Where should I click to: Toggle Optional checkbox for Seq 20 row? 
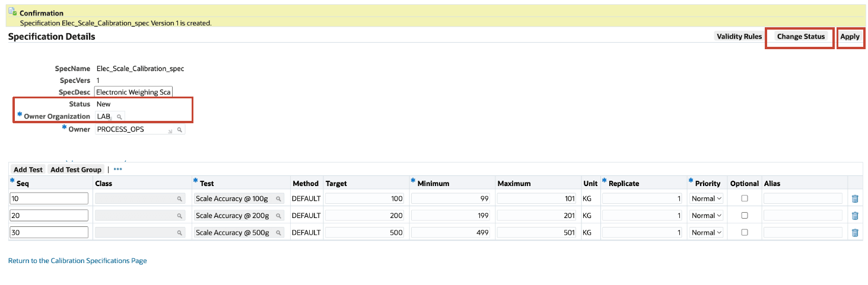(x=745, y=216)
